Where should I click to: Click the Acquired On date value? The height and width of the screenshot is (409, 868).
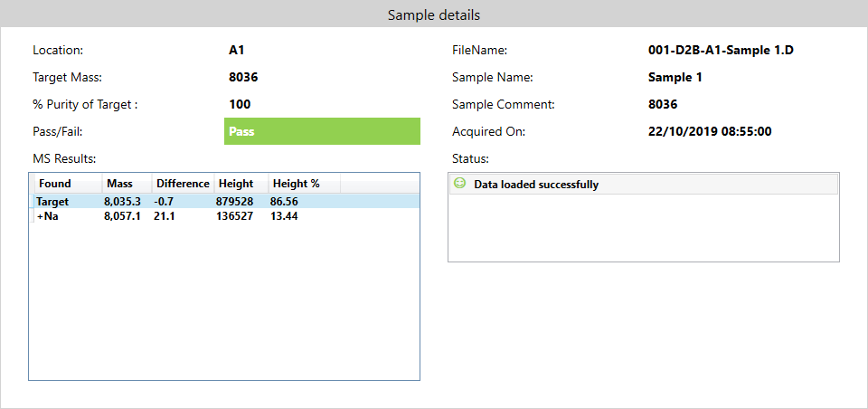tap(710, 132)
